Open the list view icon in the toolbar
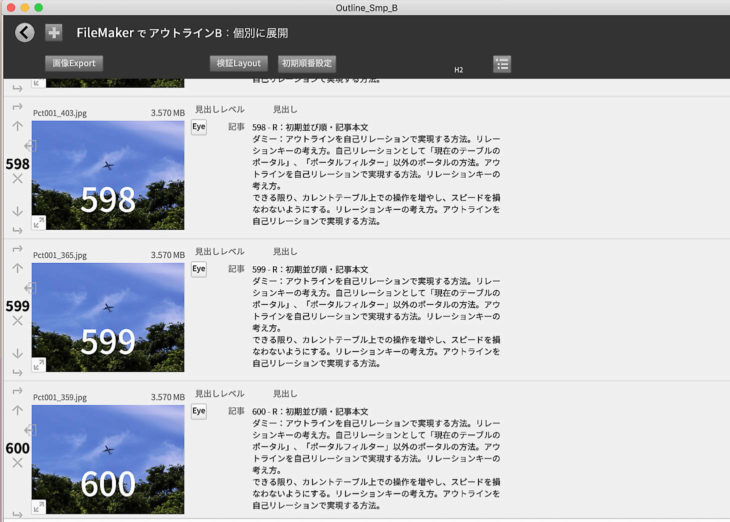The image size is (730, 522). pyautogui.click(x=502, y=64)
